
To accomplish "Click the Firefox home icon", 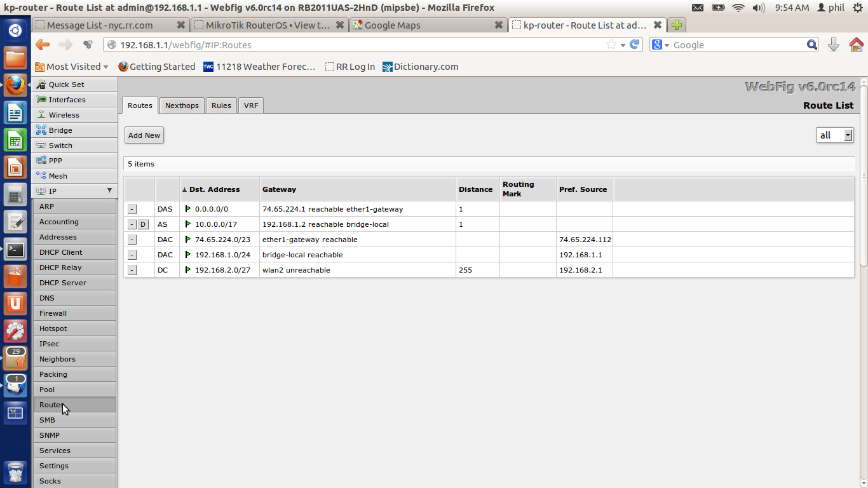I will [857, 44].
